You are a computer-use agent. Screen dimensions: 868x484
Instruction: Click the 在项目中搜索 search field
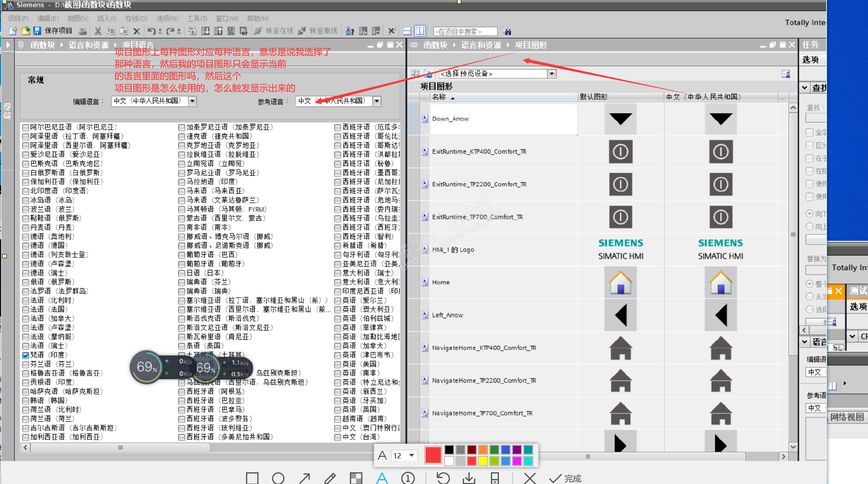pyautogui.click(x=465, y=32)
